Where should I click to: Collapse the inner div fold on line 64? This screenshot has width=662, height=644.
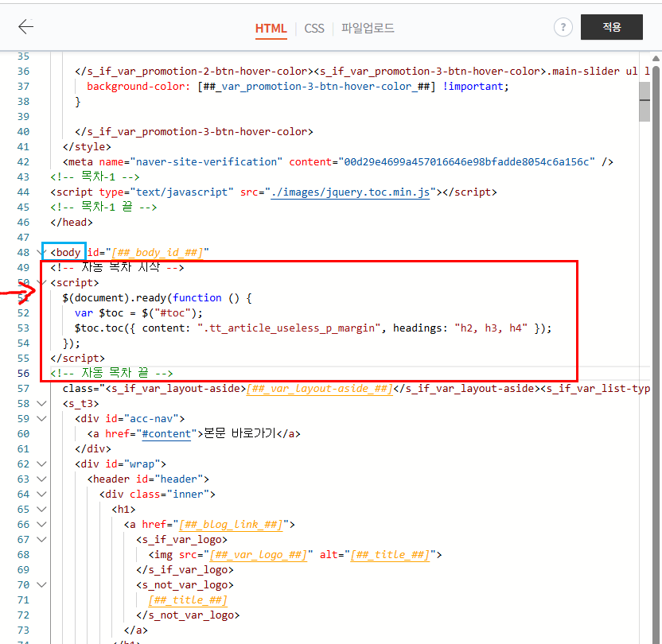(x=41, y=495)
